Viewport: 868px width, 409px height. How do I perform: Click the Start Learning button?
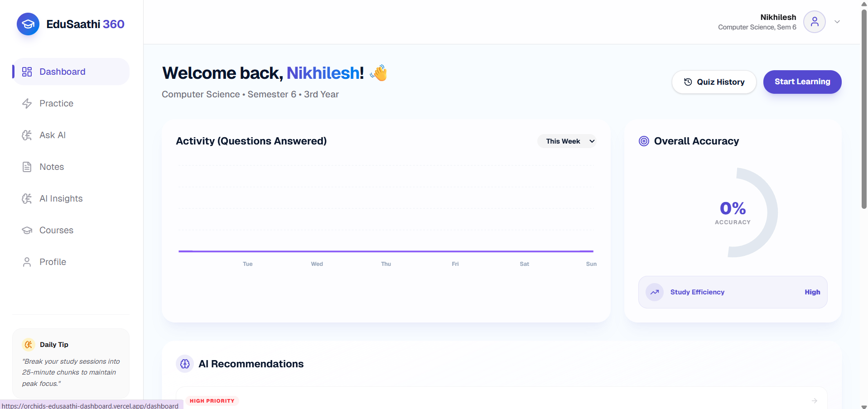click(802, 82)
